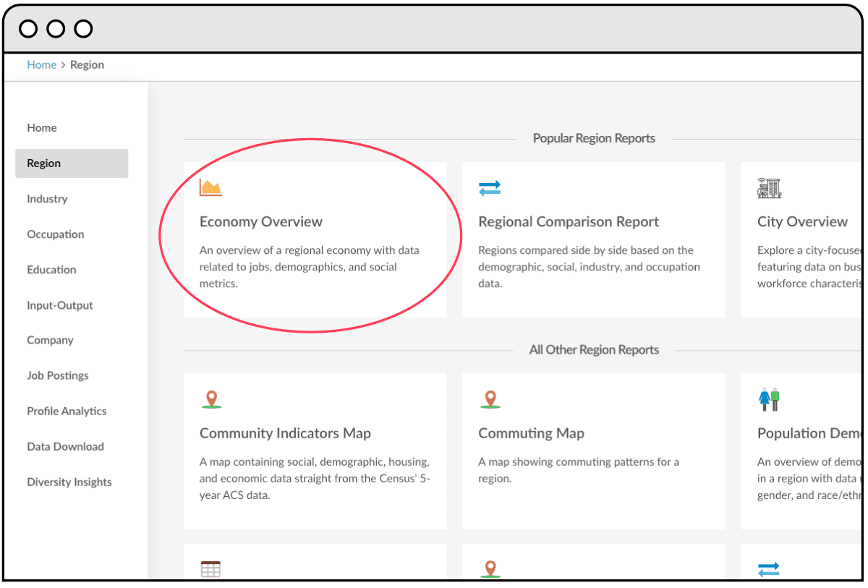Open Job Postings in the sidebar
The height and width of the screenshot is (588, 868).
pos(58,375)
